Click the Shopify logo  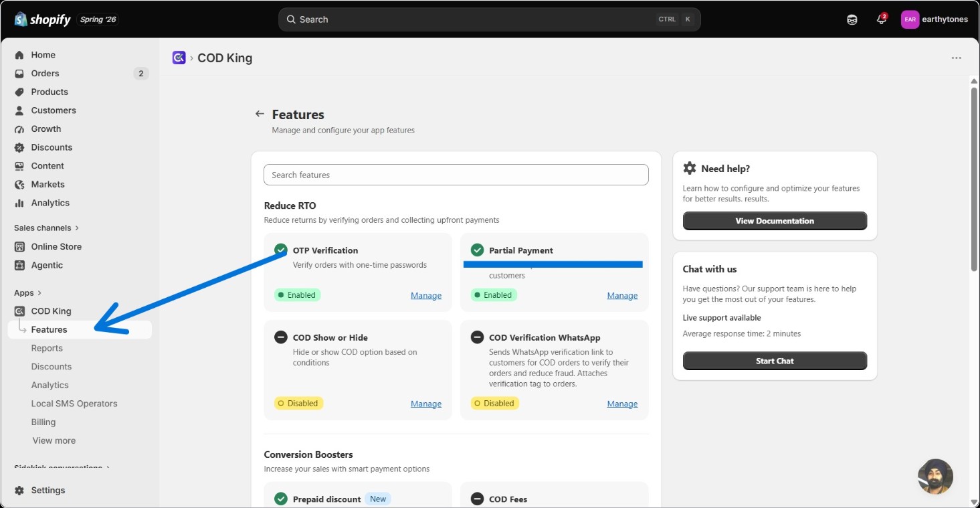point(42,19)
